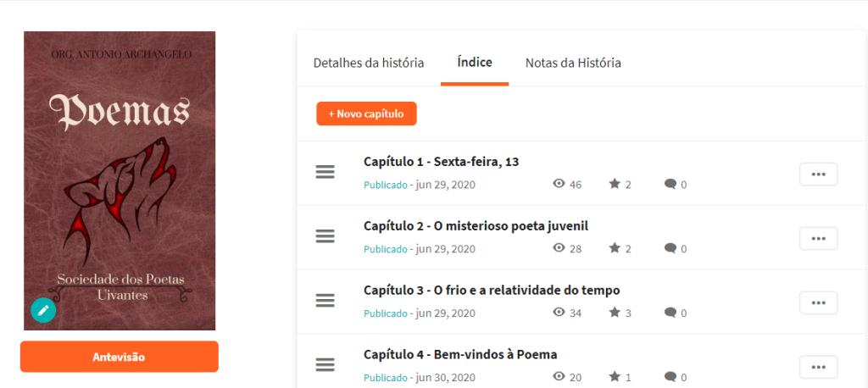Screen dimensions: 868x388
Task: Select the drag handle beside Capítulo 3
Action: click(x=325, y=301)
